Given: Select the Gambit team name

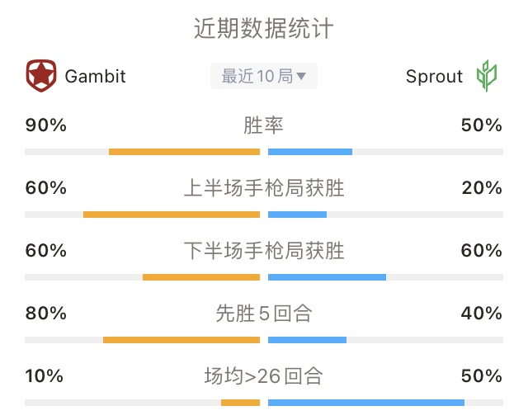Looking at the screenshot, I should (x=96, y=77).
